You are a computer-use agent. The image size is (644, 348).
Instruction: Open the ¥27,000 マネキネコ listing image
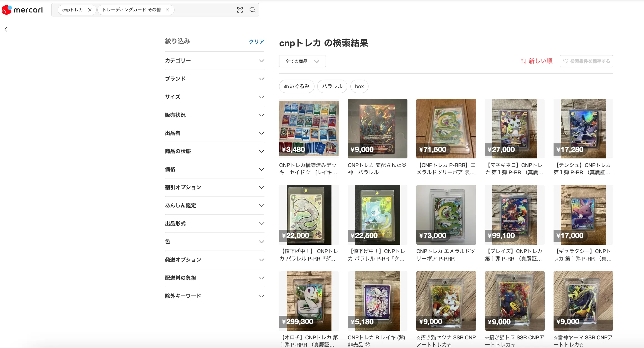pyautogui.click(x=515, y=129)
